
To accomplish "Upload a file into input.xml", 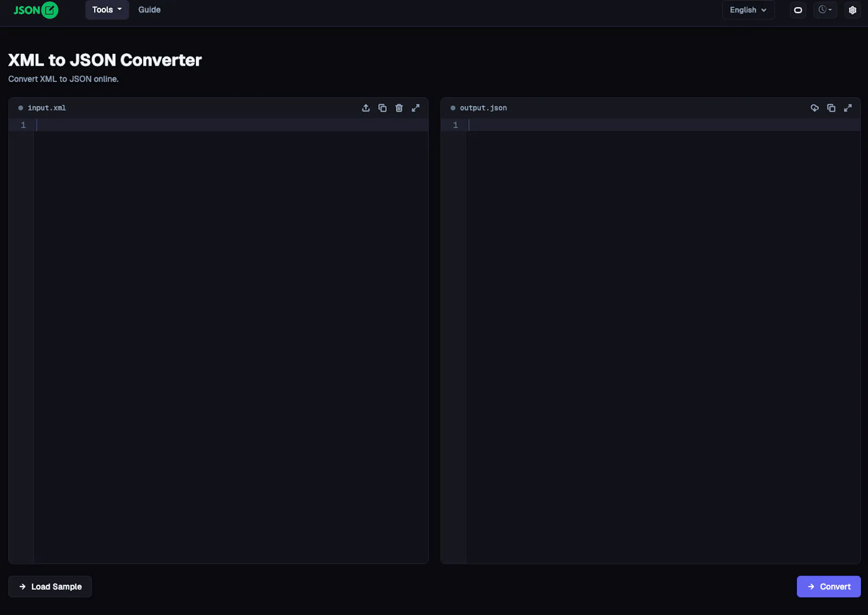I will 366,108.
